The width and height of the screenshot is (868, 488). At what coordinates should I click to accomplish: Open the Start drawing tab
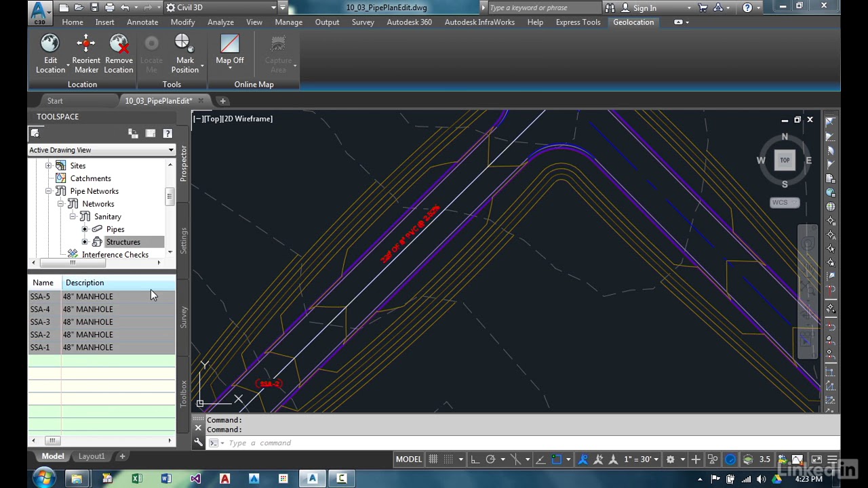[55, 101]
